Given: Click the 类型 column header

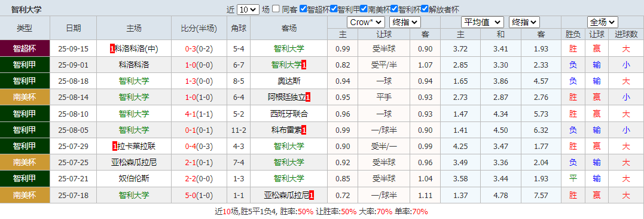Looking at the screenshot, I should (x=25, y=28).
